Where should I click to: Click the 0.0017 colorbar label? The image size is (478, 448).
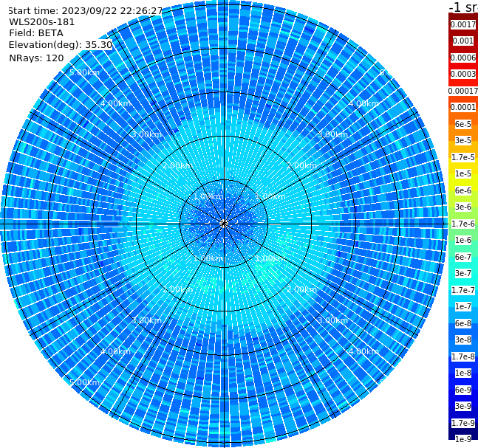(x=463, y=24)
